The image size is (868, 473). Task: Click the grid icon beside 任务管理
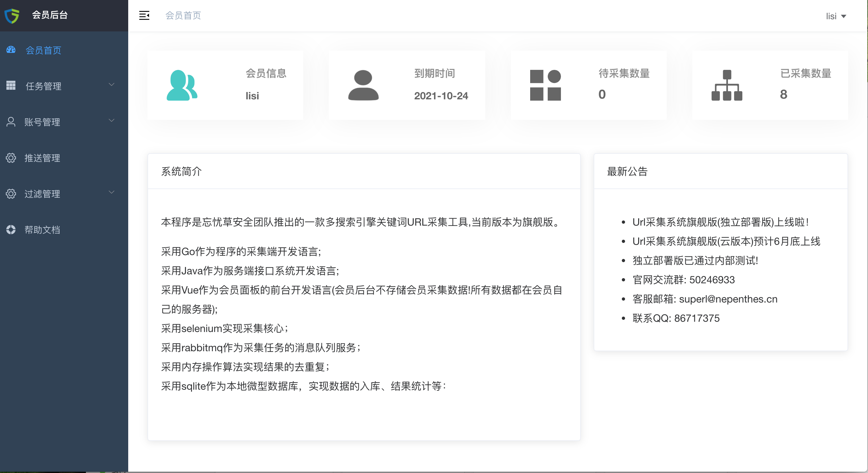coord(11,86)
